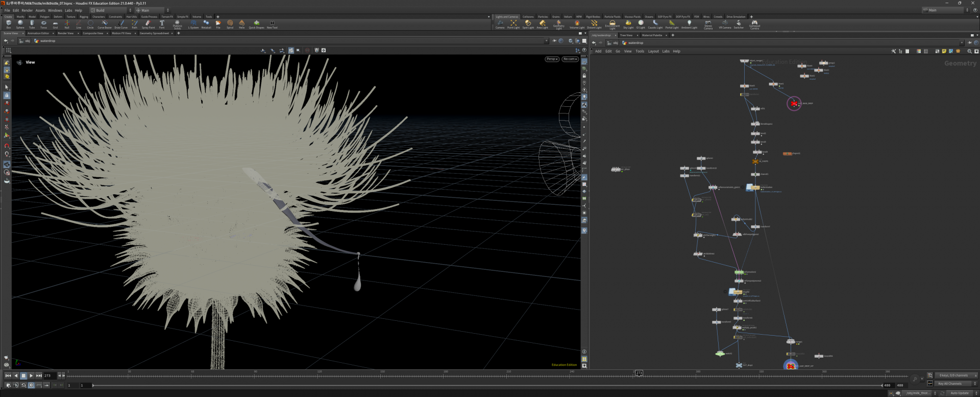Select the Spiral shelf tool
The width and height of the screenshot is (980, 397).
230,24
